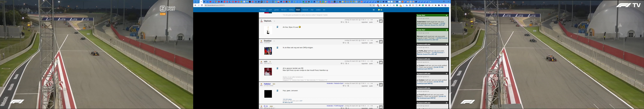Click StephanL's guitar avatar thumbnail
This screenshot has width=644, height=109.
coord(268,30)
